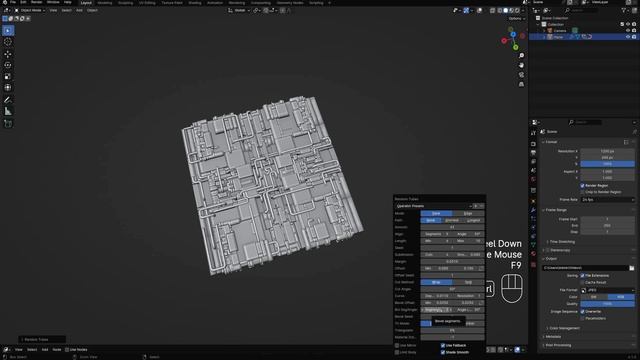Open the Edit menu
Viewport: 640px width, 360px height.
coord(23,2)
